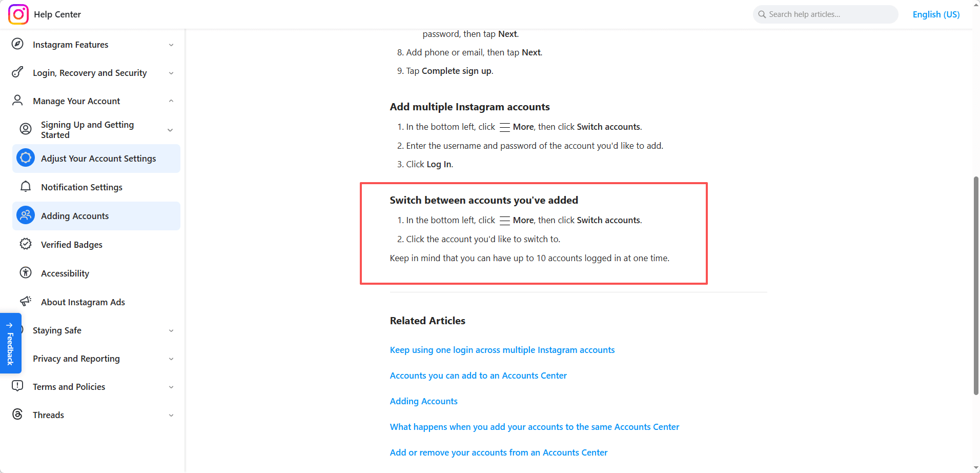Collapse the Manage Your Account section

(x=171, y=101)
